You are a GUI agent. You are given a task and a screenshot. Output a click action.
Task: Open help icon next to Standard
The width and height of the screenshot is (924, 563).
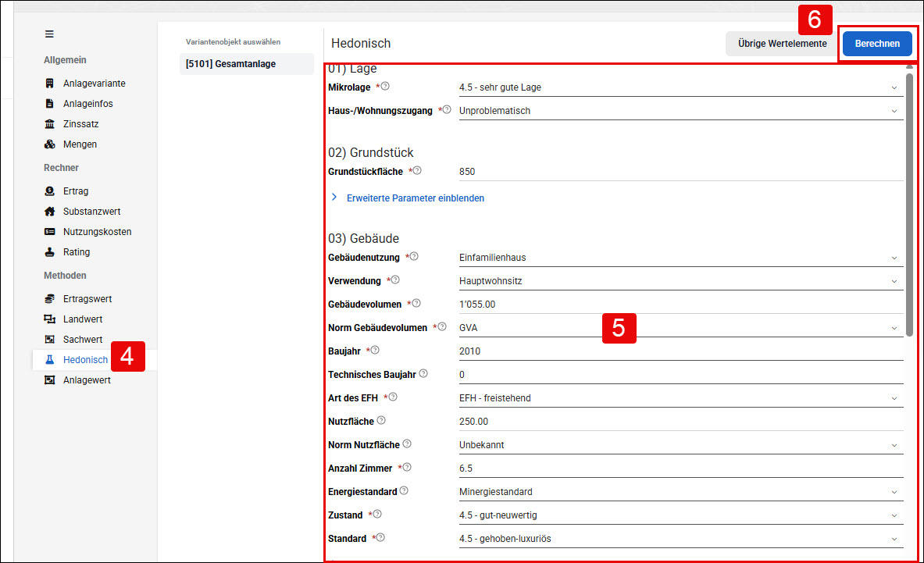[380, 537]
